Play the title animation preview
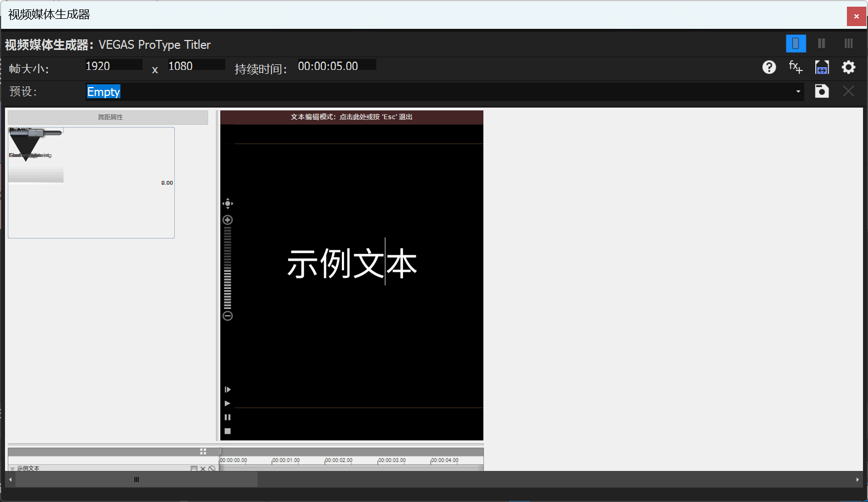This screenshot has width=868, height=502. pyautogui.click(x=228, y=403)
